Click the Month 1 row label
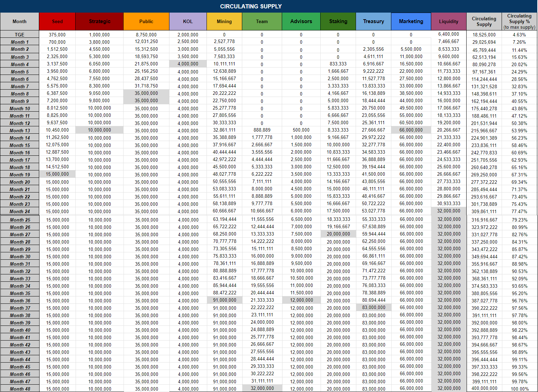Viewport: 538px width, 392px height. click(x=20, y=42)
